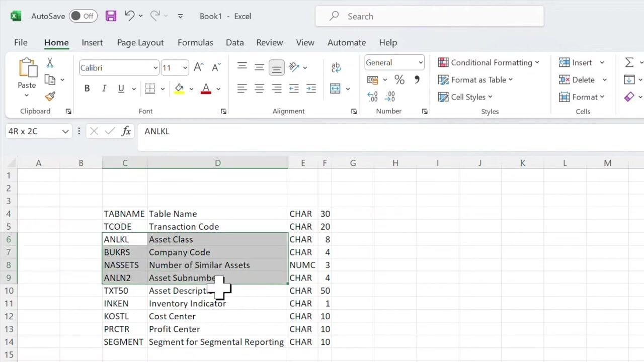The width and height of the screenshot is (644, 362).
Task: Apply Percent Style format
Action: 399,79
